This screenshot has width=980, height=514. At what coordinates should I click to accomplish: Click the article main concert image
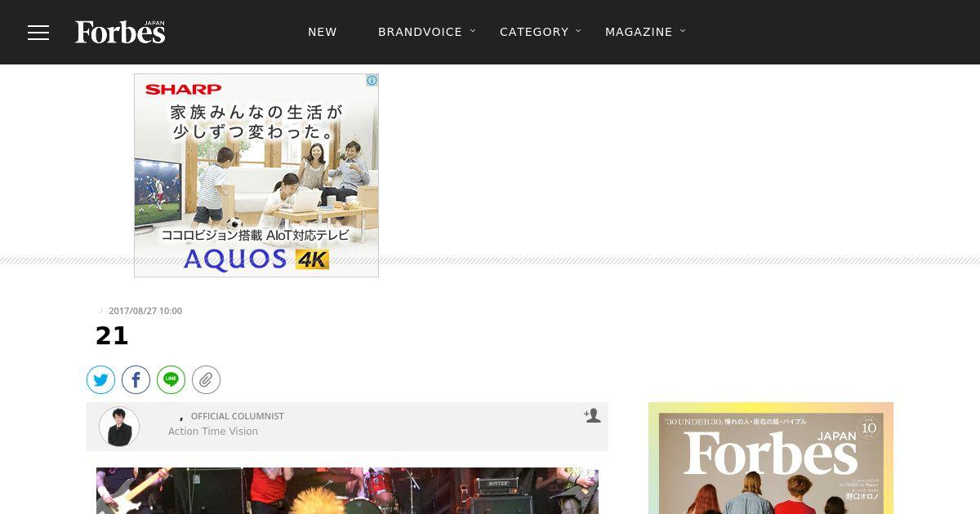pos(347,490)
